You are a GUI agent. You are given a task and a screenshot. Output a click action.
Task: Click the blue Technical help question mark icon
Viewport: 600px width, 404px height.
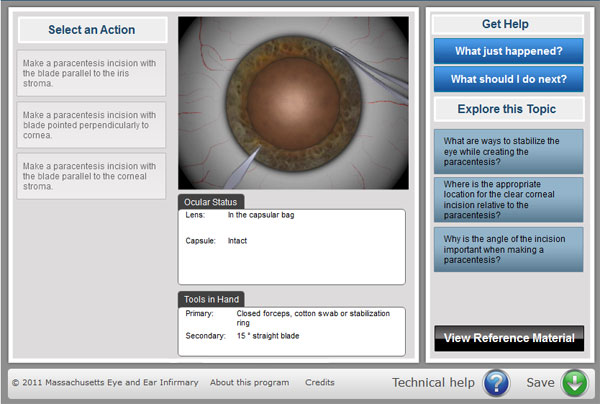[x=496, y=383]
